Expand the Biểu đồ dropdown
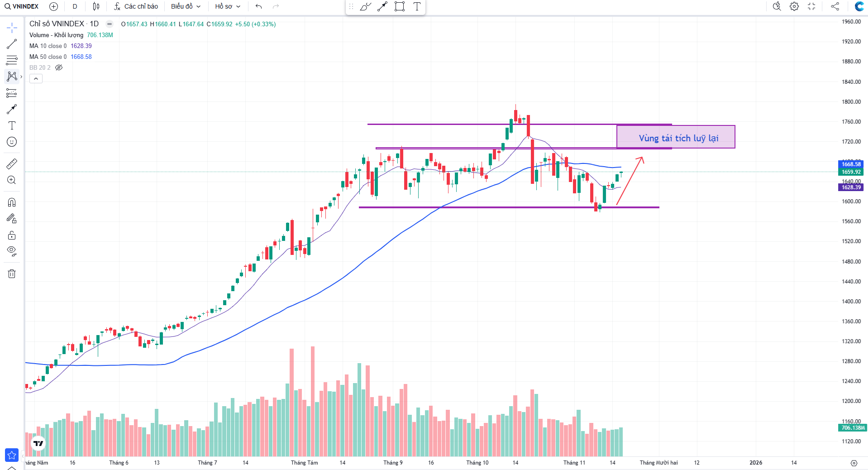868x470 pixels. click(186, 6)
